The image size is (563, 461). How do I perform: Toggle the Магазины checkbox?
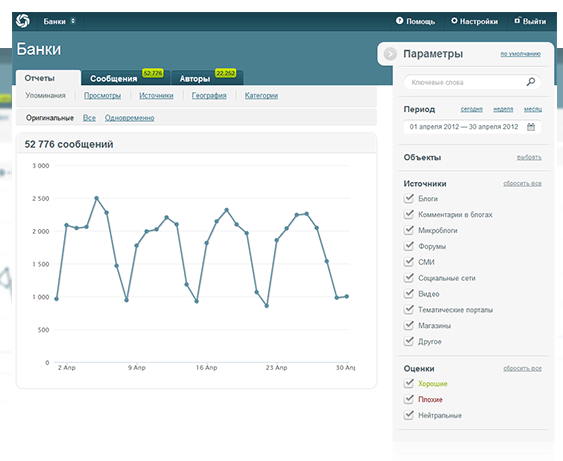pyautogui.click(x=409, y=325)
